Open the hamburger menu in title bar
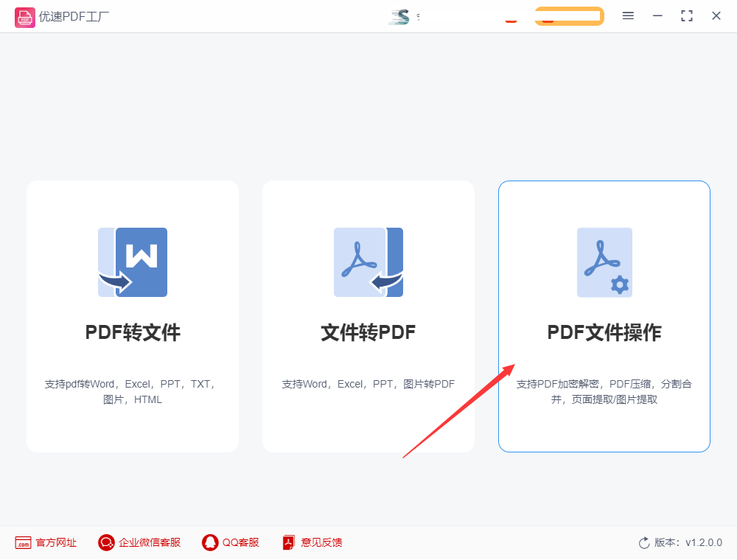The height and width of the screenshot is (560, 737). [x=628, y=16]
